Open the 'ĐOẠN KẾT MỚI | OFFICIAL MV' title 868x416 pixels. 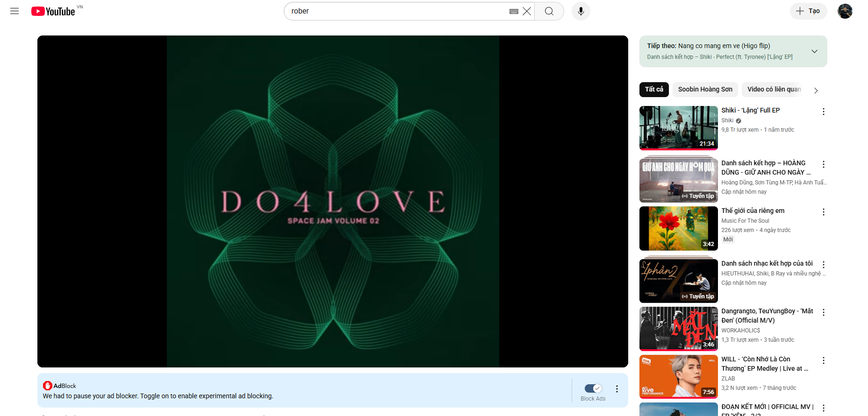point(768,409)
